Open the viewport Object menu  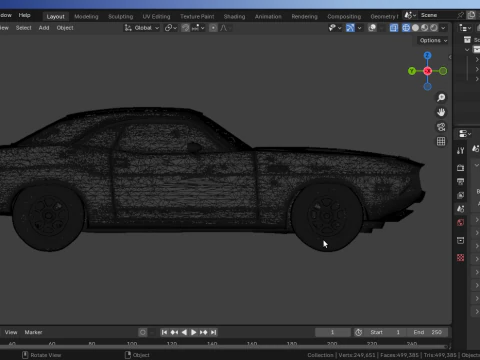click(65, 28)
